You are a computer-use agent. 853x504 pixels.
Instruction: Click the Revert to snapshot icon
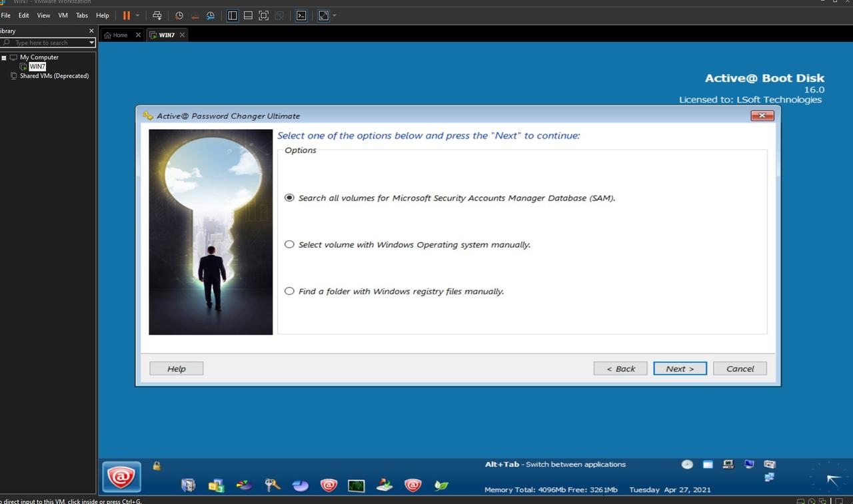click(x=195, y=15)
